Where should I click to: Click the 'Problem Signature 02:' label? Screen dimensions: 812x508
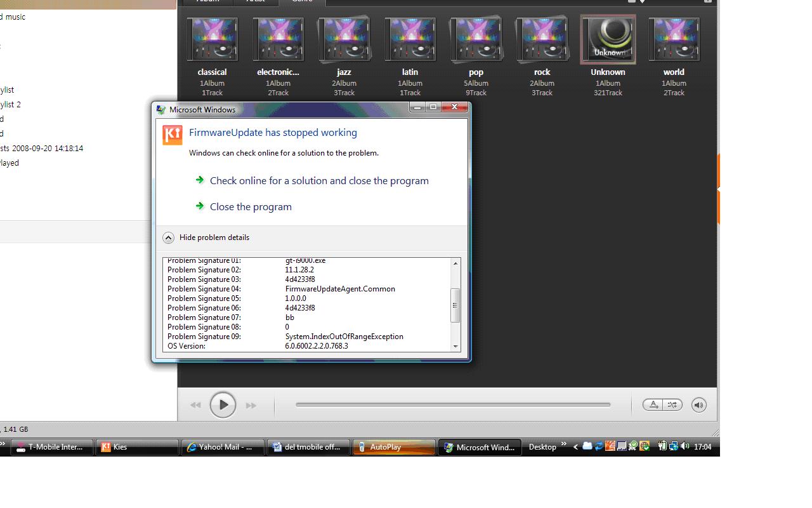click(204, 270)
